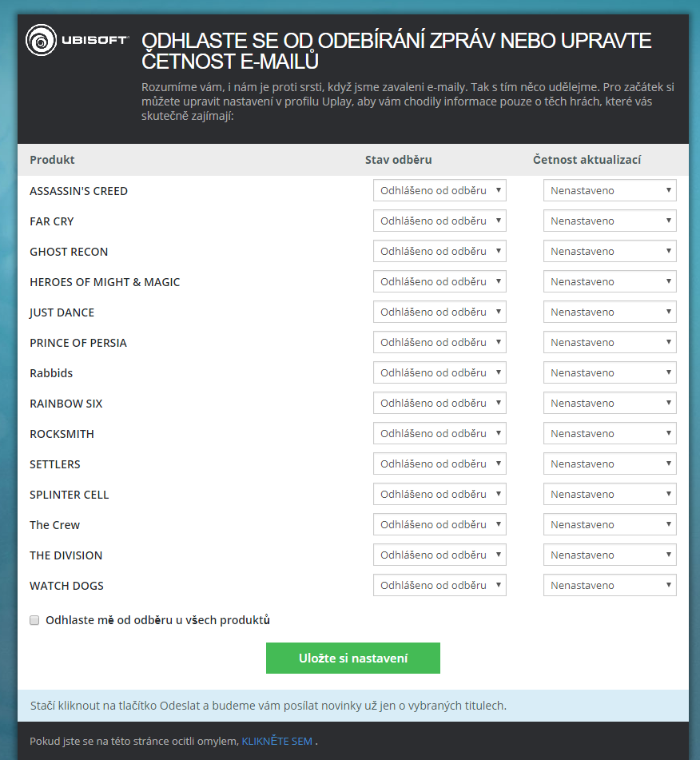Open subscription status dropdown for Assassin's Creed
This screenshot has height=760, width=700.
439,190
